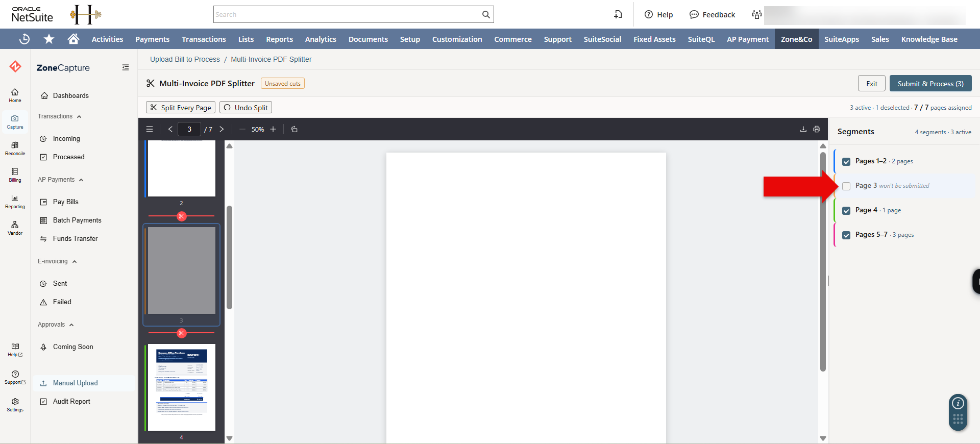Viewport: 980px width, 444px height.
Task: Toggle PDF viewer thumbnail sidebar menu
Action: point(150,129)
